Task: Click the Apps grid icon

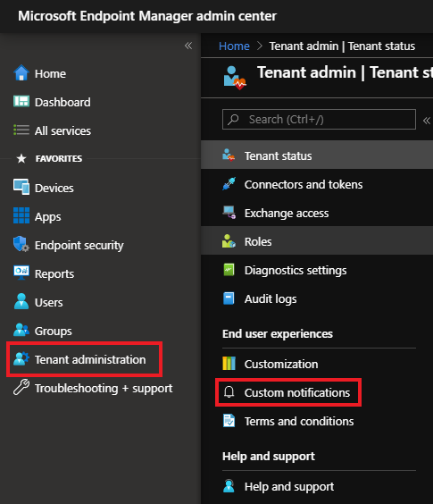Action: pyautogui.click(x=21, y=215)
